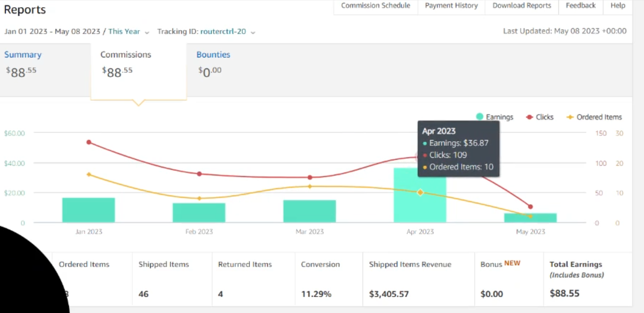Select the red Clicks point for Feb 2023

[199, 174]
